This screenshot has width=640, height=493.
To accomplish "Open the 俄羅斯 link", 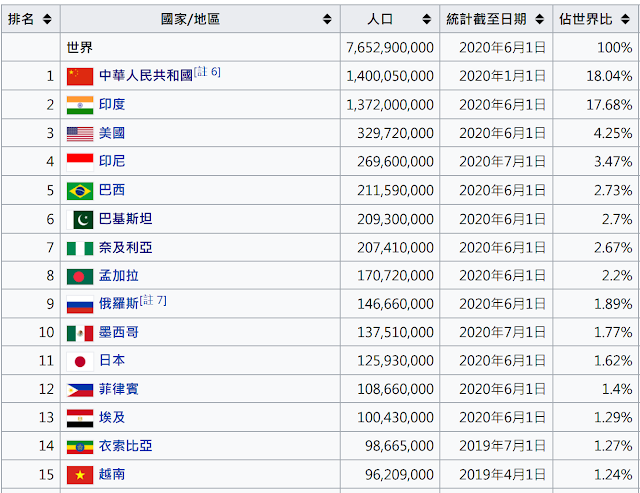I will (x=119, y=304).
